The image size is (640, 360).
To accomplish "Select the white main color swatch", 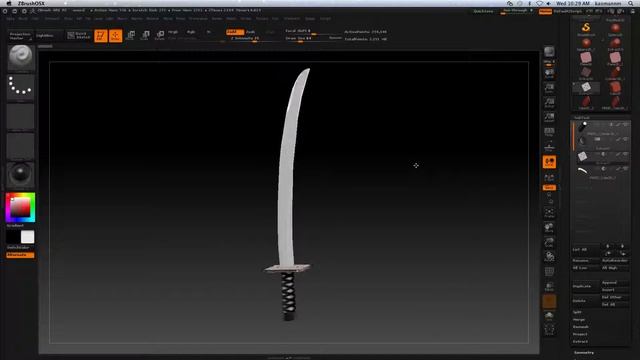I will point(27,237).
